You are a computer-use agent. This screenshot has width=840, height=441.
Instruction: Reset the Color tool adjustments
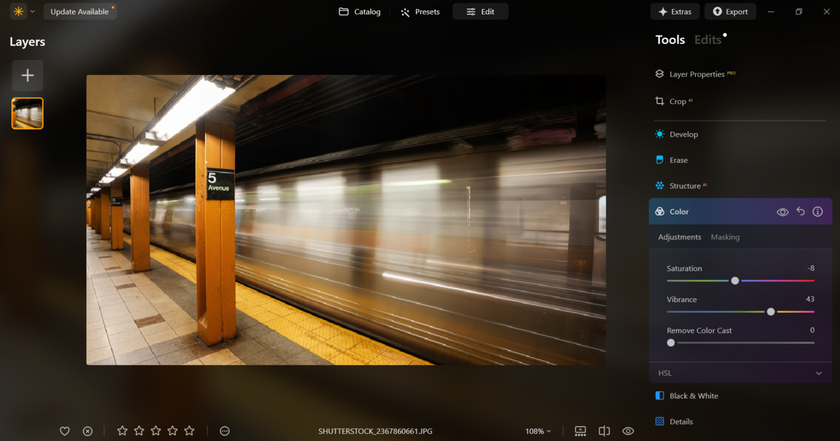pyautogui.click(x=800, y=212)
